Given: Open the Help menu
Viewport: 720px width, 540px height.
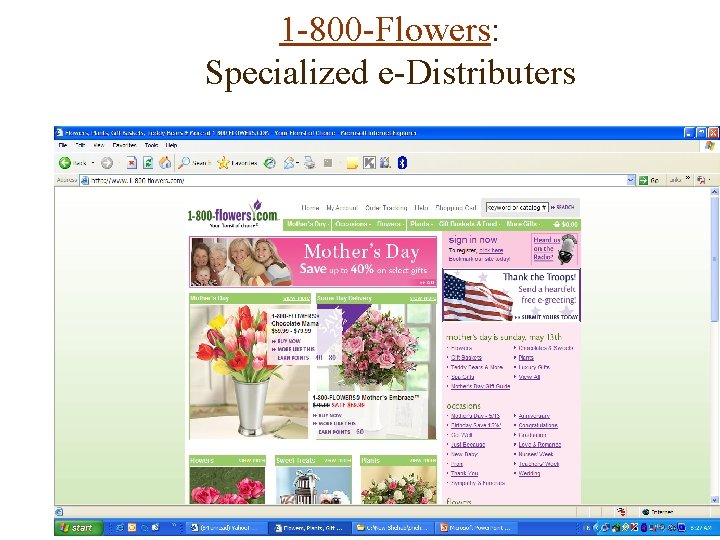Looking at the screenshot, I should (x=171, y=145).
